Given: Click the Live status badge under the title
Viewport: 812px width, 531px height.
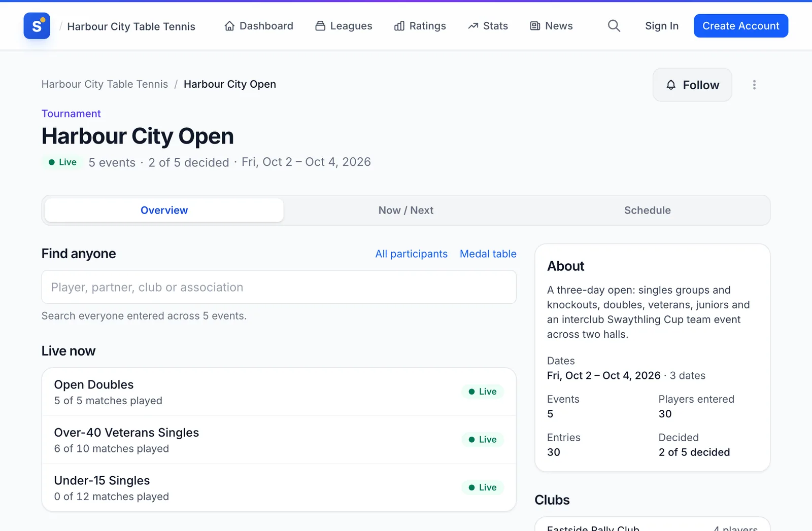Looking at the screenshot, I should (x=62, y=162).
